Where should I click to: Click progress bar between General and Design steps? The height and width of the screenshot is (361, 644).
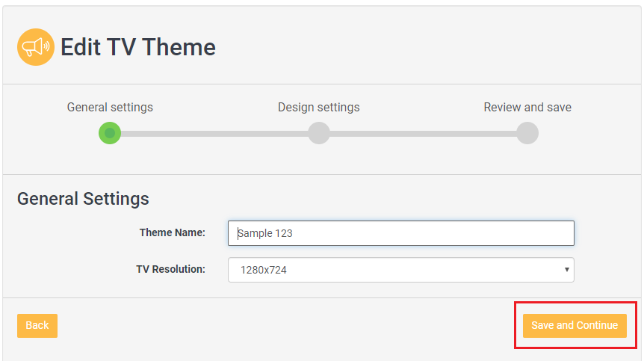[x=214, y=134]
